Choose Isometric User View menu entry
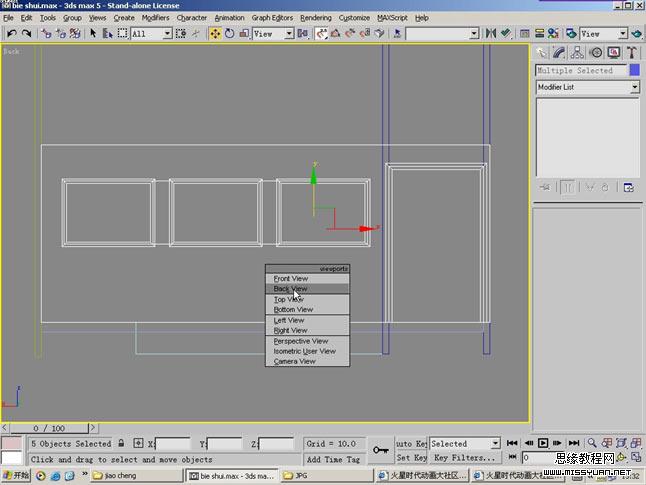The image size is (646, 485). pyautogui.click(x=307, y=351)
